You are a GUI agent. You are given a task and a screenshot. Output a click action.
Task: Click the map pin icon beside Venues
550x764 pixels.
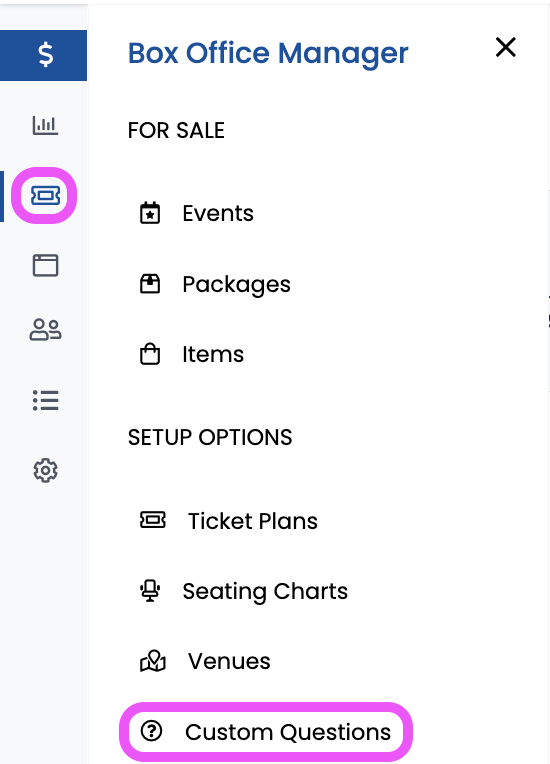(x=153, y=661)
